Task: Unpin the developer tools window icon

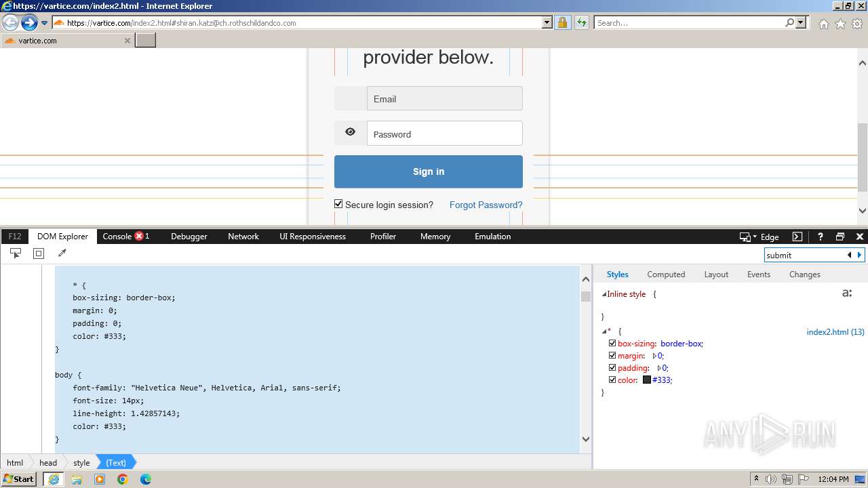Action: click(840, 237)
